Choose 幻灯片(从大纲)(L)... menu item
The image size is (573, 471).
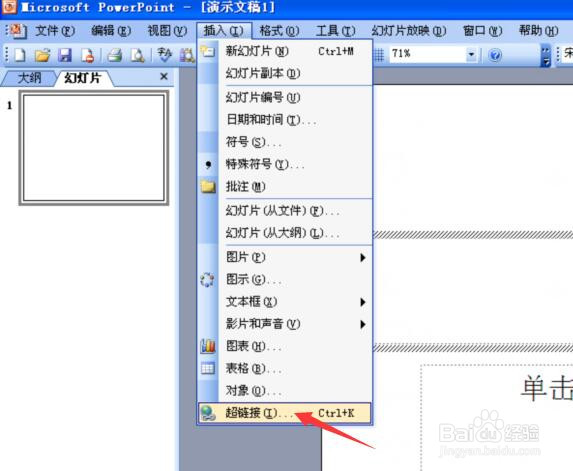click(285, 233)
